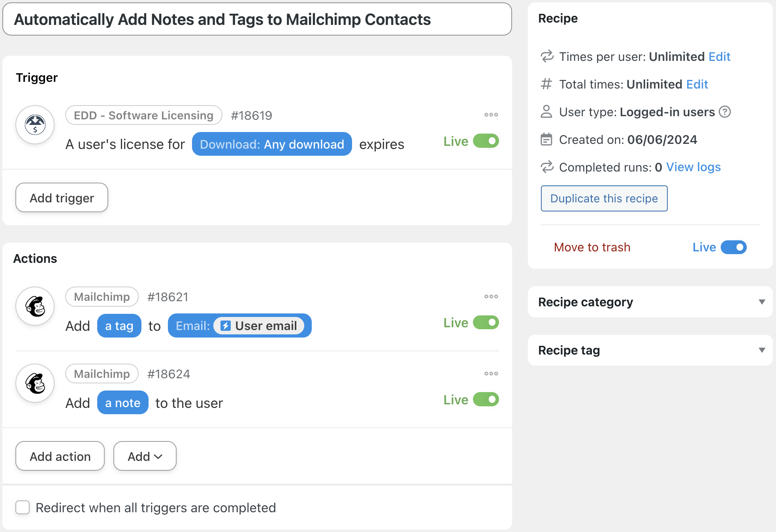Screen dimensions: 776x532
Task: Toggle the recipe's blue Live switch
Action: [733, 247]
